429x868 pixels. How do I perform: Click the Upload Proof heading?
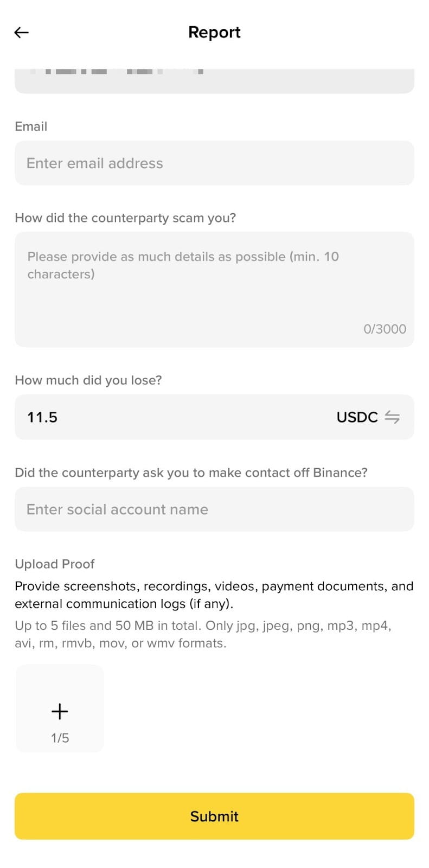pos(55,564)
